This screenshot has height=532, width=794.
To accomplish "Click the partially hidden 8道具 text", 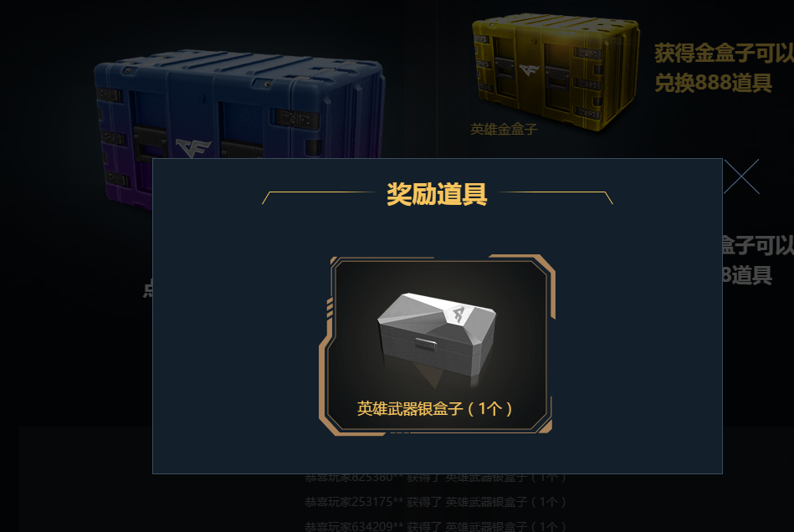I will [747, 275].
